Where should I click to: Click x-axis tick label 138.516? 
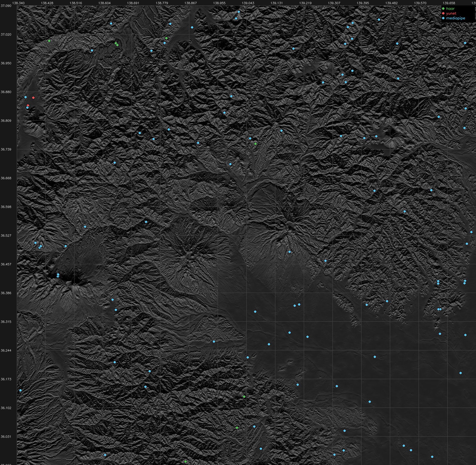click(x=76, y=3)
